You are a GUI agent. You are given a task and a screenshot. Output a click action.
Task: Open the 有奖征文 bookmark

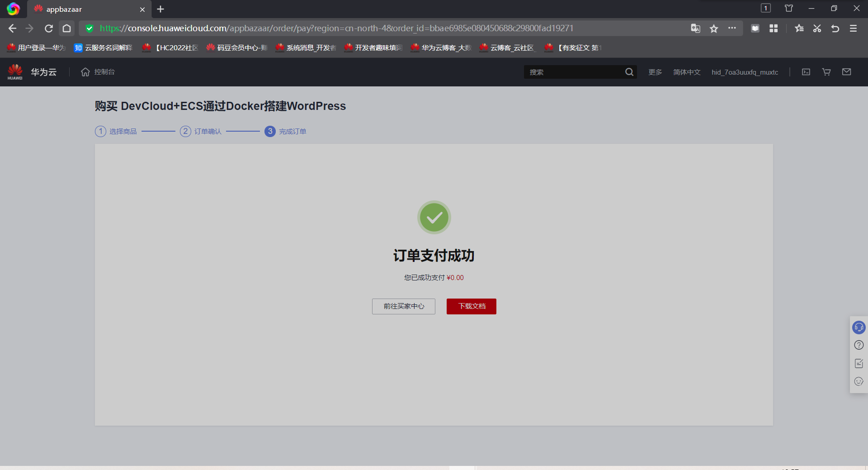tap(573, 47)
